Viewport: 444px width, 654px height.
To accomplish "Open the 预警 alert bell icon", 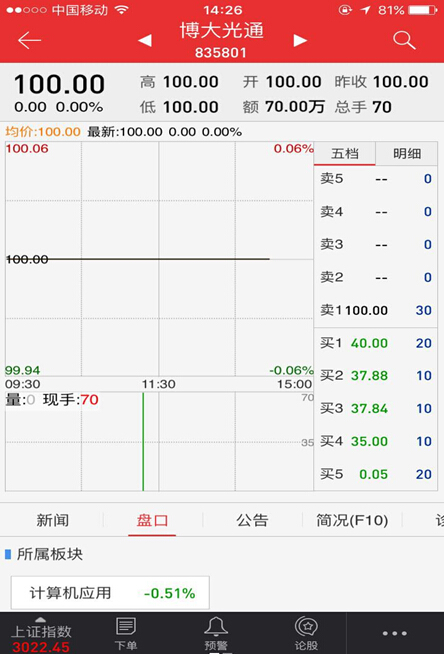I will click(x=216, y=634).
